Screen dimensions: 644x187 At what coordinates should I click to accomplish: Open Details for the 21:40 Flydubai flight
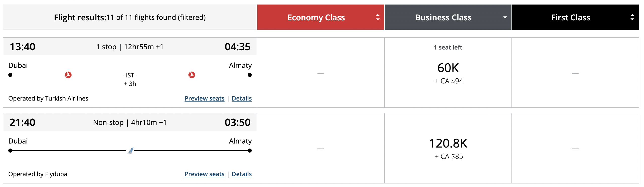[241, 174]
